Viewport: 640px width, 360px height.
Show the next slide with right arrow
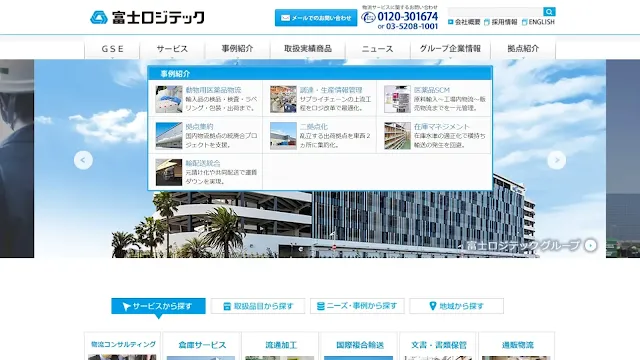click(x=556, y=160)
